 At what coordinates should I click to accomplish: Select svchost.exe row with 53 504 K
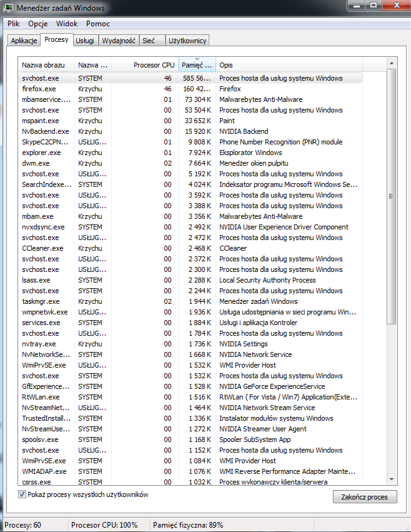(191, 110)
